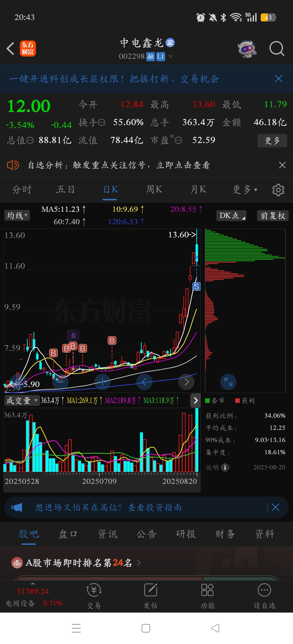This screenshot has width=293, height=644.
Task: Open the 均线 indicator dropdown
Action: 17,216
